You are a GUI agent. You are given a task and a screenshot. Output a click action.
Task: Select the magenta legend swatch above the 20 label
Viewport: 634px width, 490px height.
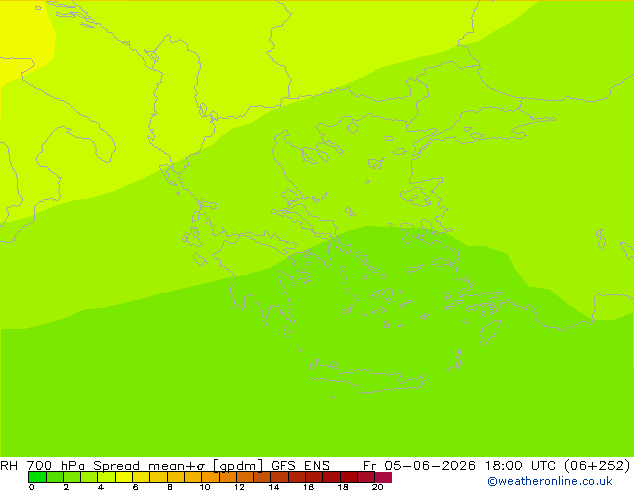pos(383,477)
